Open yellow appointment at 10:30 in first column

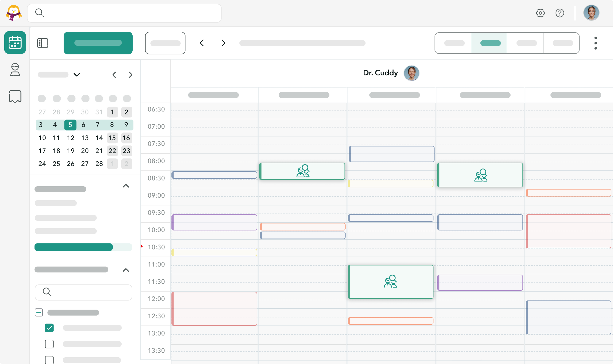pyautogui.click(x=214, y=252)
